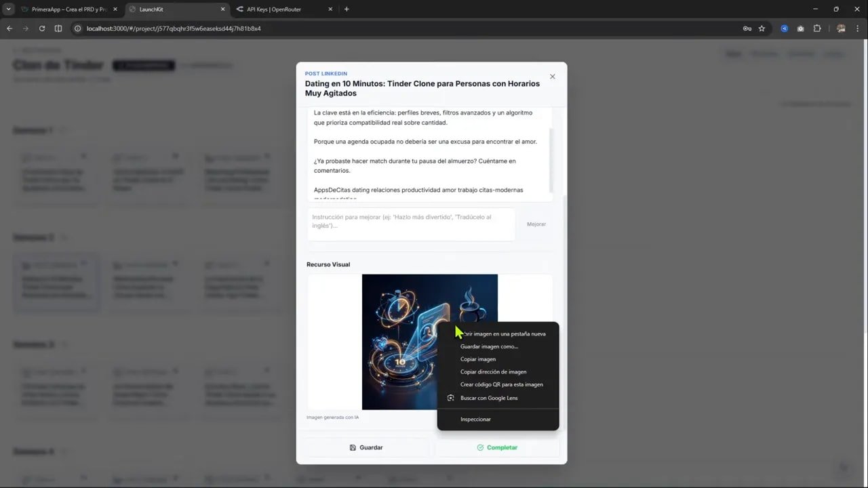This screenshot has height=488, width=868.
Task: Open the browser profile avatar
Action: (840, 28)
